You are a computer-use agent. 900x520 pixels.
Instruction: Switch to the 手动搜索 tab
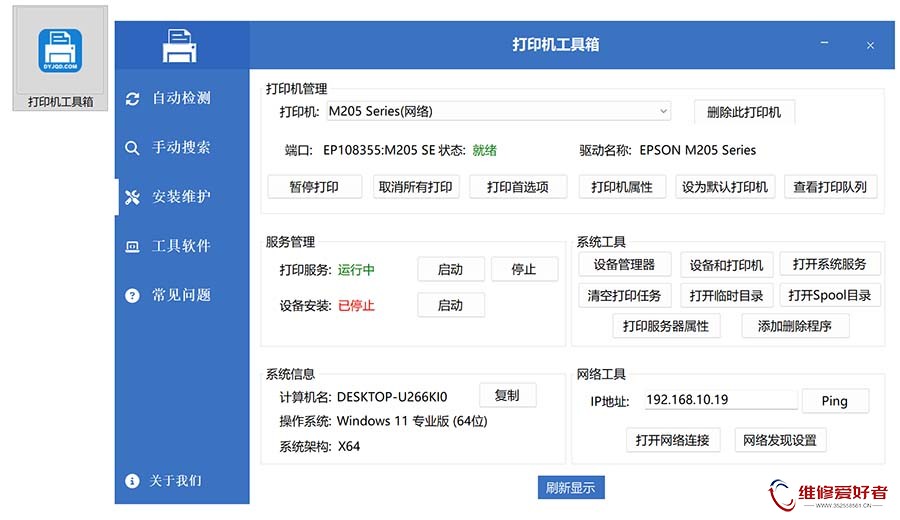point(181,148)
